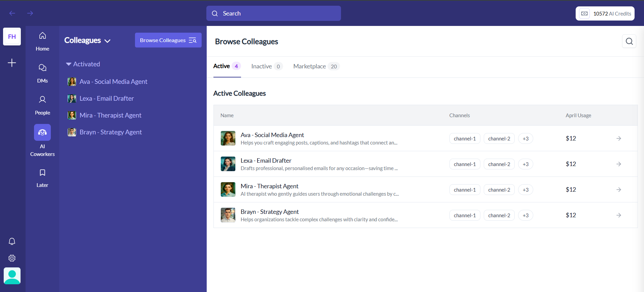Image resolution: width=644 pixels, height=292 pixels.
Task: Click the Browse Colleagues button
Action: point(168,40)
